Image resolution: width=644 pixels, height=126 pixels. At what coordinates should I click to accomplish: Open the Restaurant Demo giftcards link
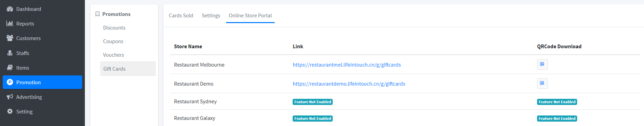point(349,84)
